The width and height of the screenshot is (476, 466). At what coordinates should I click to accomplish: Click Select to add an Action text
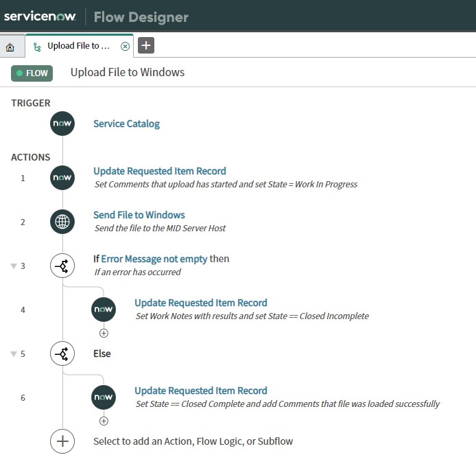(x=193, y=441)
